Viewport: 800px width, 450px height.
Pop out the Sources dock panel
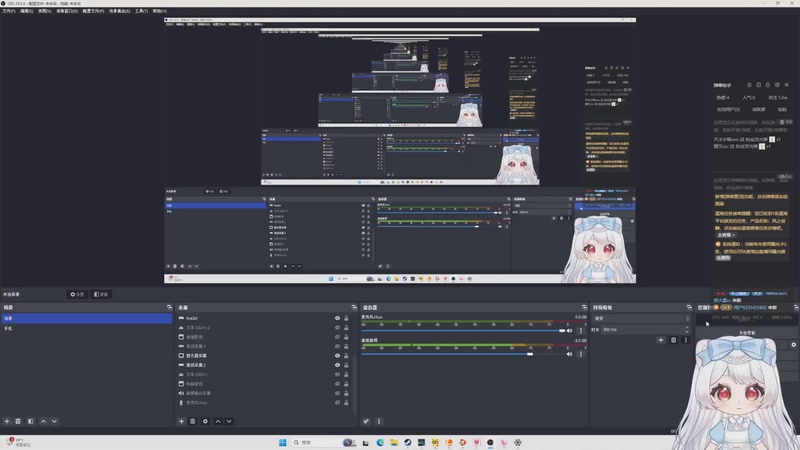pos(354,308)
